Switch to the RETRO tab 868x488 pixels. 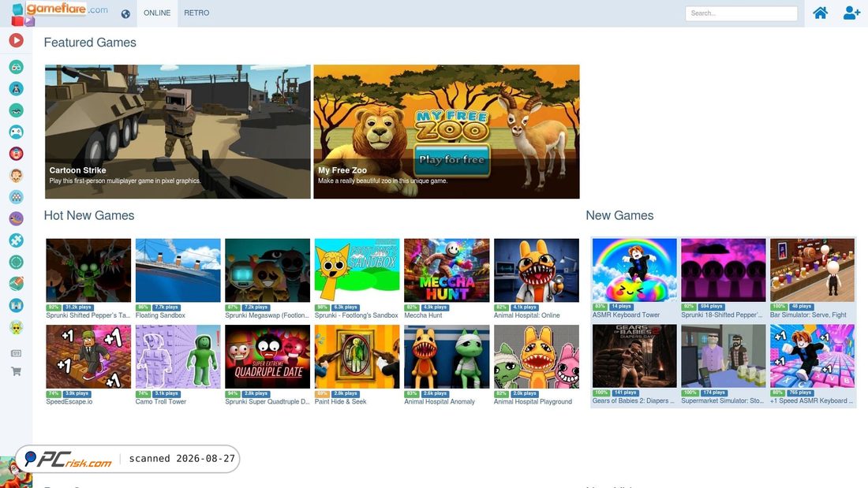[x=196, y=13]
